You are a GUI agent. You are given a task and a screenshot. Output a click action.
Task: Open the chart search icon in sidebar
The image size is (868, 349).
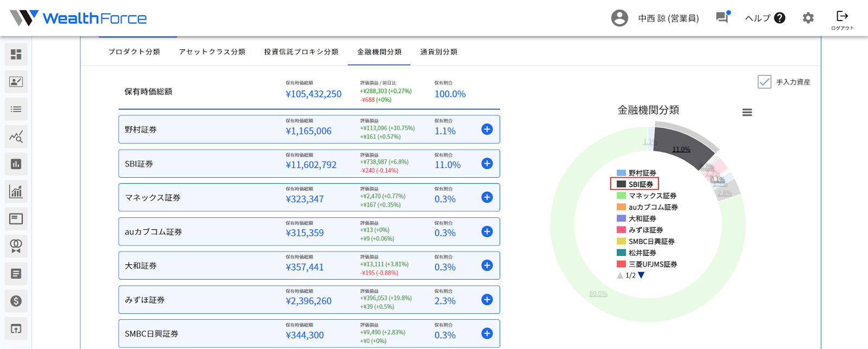[16, 137]
